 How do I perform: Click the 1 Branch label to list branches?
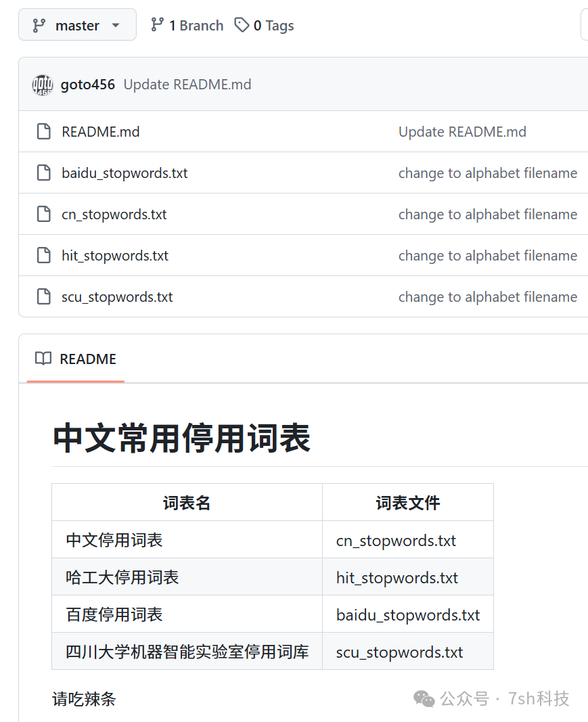pos(194,24)
